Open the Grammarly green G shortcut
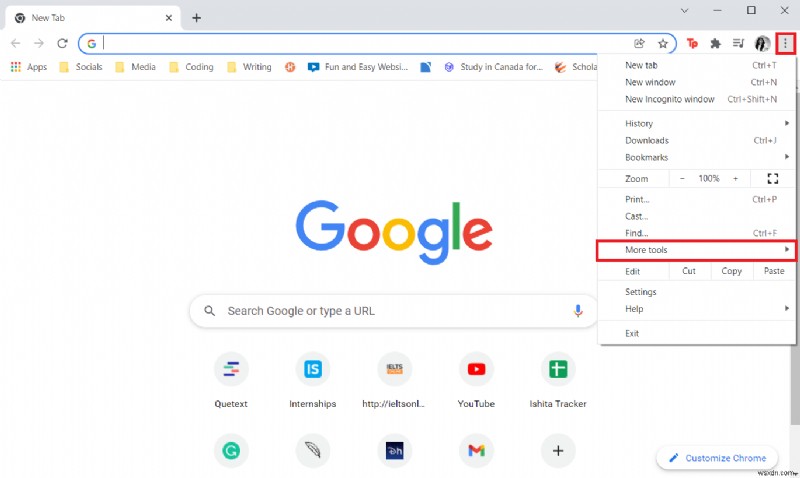The image size is (800, 478). tap(231, 450)
